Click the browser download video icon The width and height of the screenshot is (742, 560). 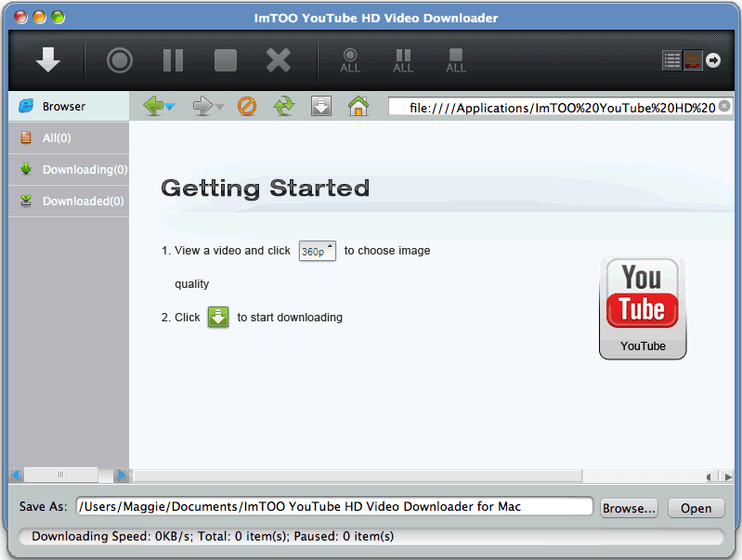pyautogui.click(x=321, y=106)
